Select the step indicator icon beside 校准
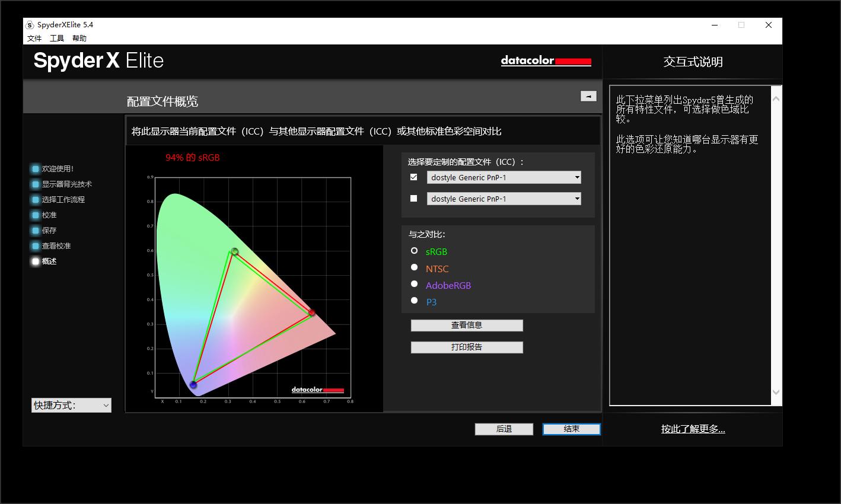Image resolution: width=841 pixels, height=504 pixels. pyautogui.click(x=36, y=215)
